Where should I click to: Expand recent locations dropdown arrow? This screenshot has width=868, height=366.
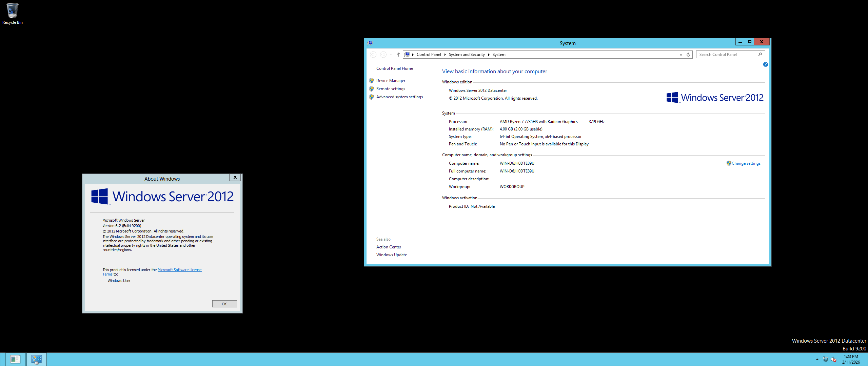click(x=391, y=55)
